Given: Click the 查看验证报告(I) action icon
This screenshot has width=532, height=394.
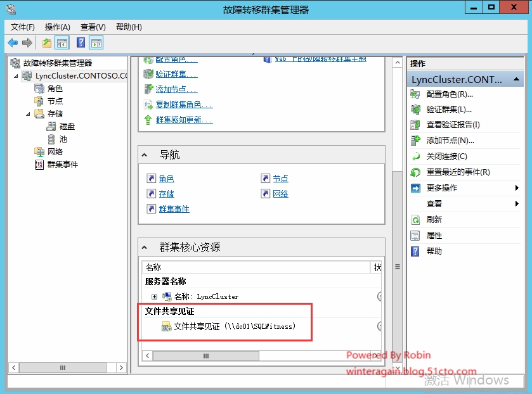Looking at the screenshot, I should (x=415, y=125).
